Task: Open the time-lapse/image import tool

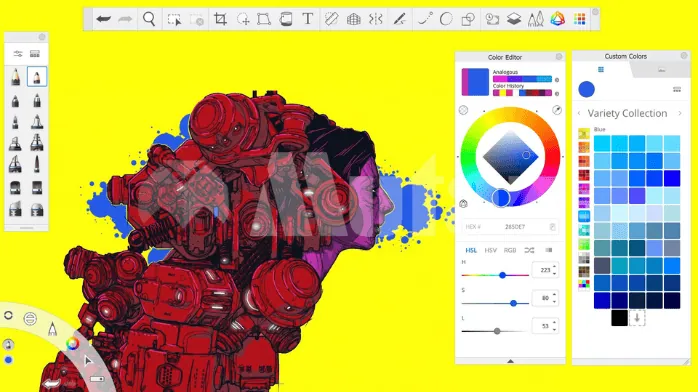Action: pos(492,19)
